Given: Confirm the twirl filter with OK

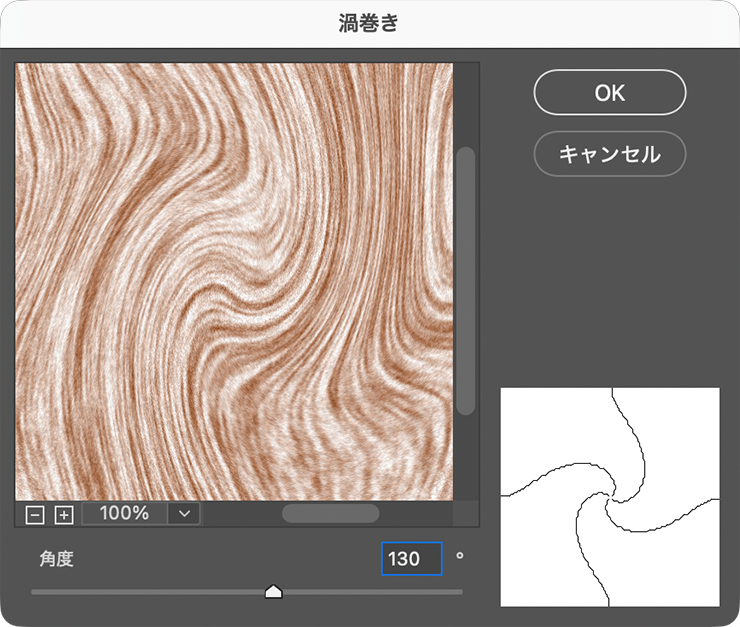Looking at the screenshot, I should (x=610, y=92).
